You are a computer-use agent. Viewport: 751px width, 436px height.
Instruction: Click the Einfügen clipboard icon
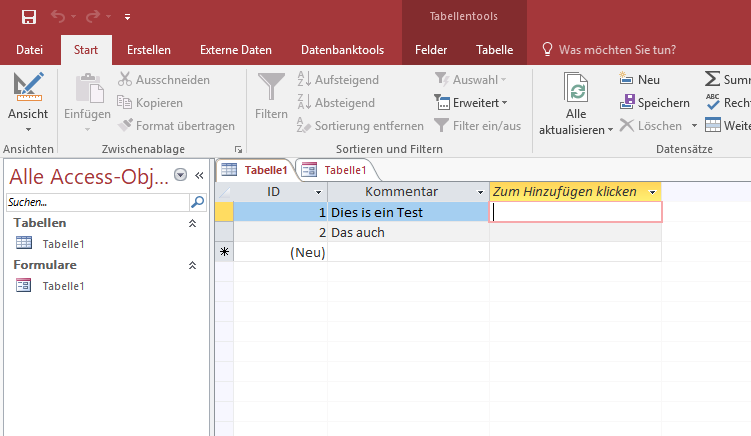(89, 88)
